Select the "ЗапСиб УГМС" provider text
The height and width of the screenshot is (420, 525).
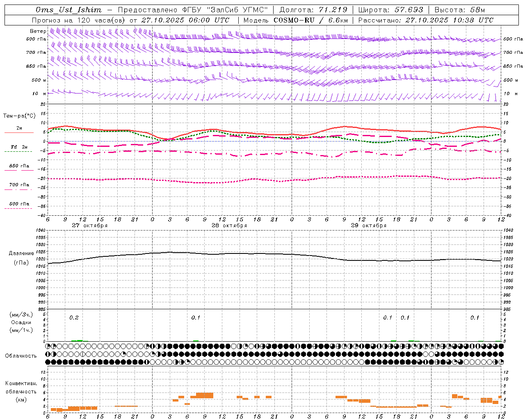[x=237, y=10]
